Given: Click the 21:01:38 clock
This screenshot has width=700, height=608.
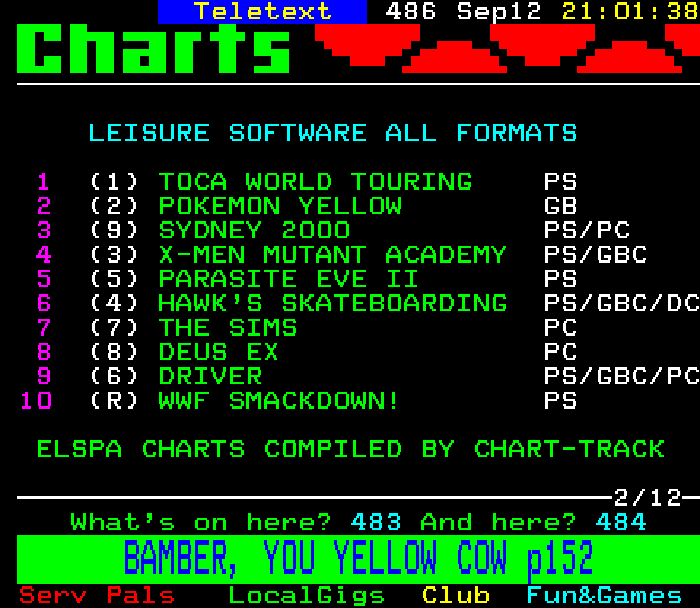Looking at the screenshot, I should tap(630, 12).
